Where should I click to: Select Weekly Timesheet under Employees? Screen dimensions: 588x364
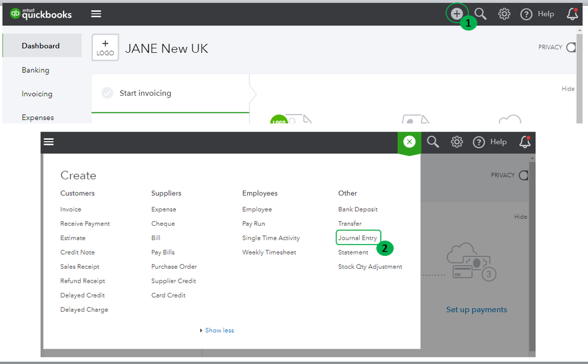[269, 252]
